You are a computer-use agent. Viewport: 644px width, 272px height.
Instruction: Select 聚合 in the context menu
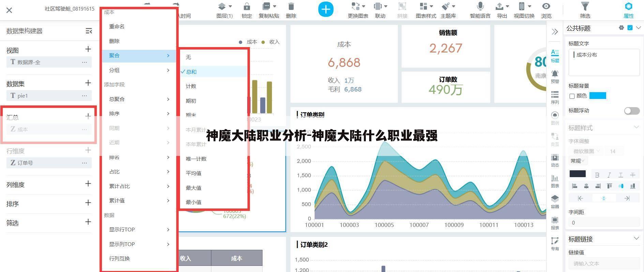click(x=139, y=56)
